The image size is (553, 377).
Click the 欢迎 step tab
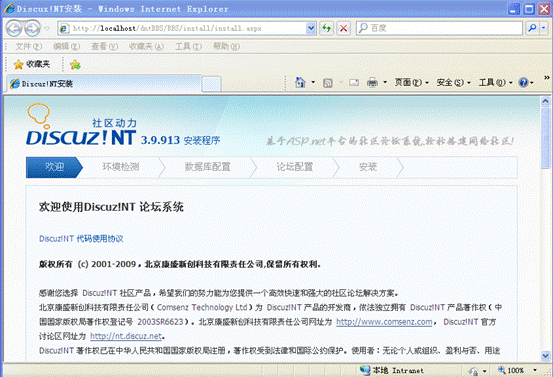(x=54, y=167)
